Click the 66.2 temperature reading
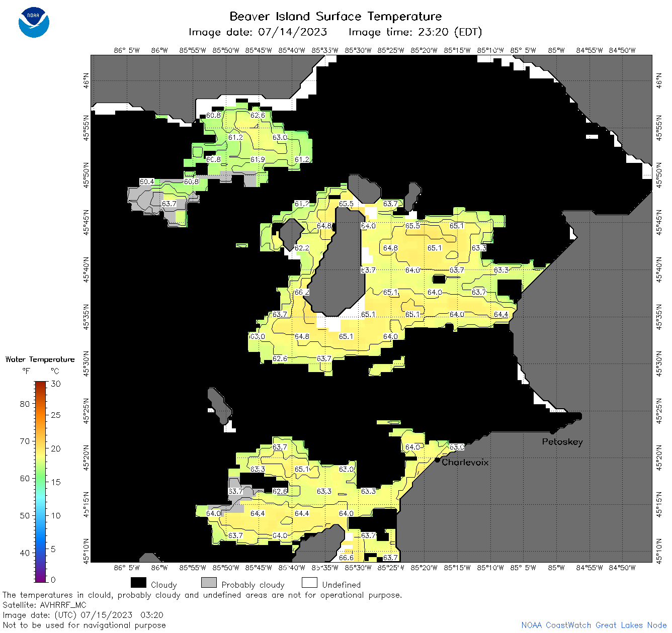672x633 pixels. pyautogui.click(x=302, y=292)
